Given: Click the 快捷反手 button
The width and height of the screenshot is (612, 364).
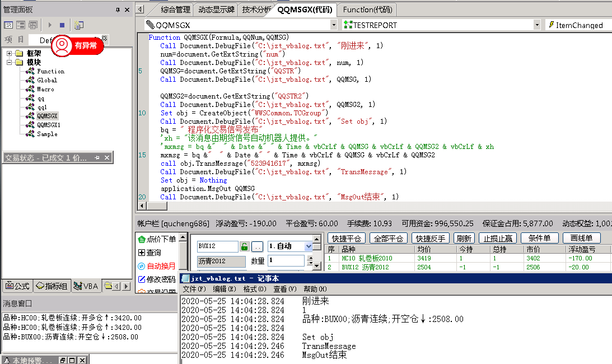Looking at the screenshot, I should (x=431, y=238).
